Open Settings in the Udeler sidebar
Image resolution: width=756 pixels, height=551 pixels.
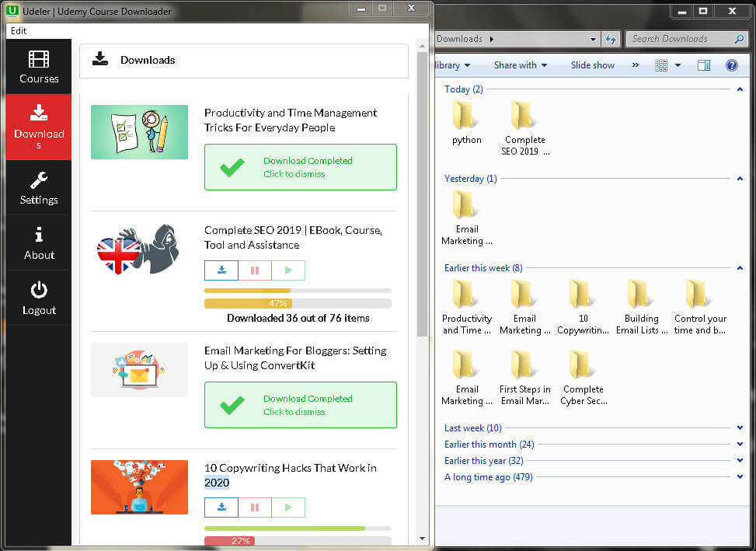[39, 188]
